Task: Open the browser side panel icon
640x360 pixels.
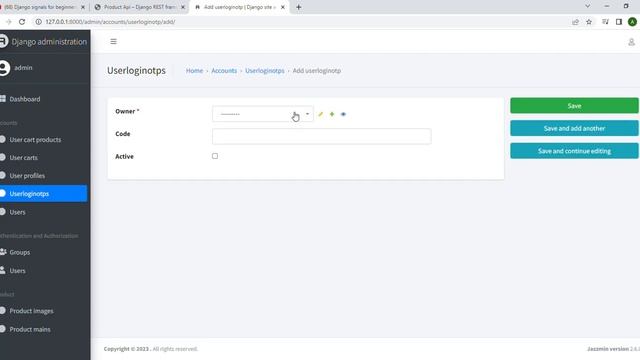Action: 619,22
